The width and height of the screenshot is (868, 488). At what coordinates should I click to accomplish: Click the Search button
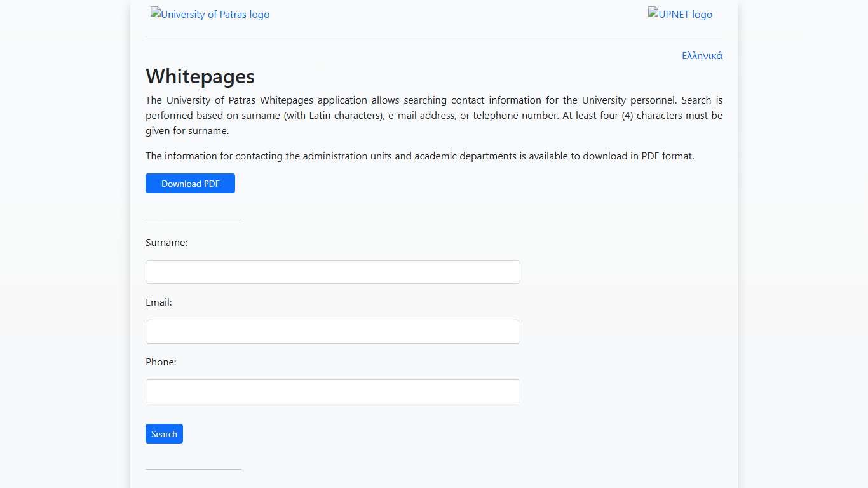tap(164, 433)
